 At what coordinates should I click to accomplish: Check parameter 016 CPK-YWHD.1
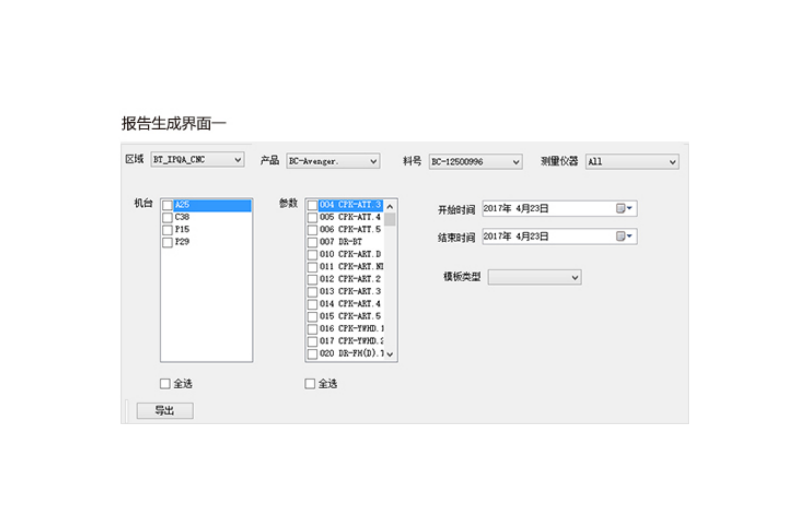pos(312,329)
